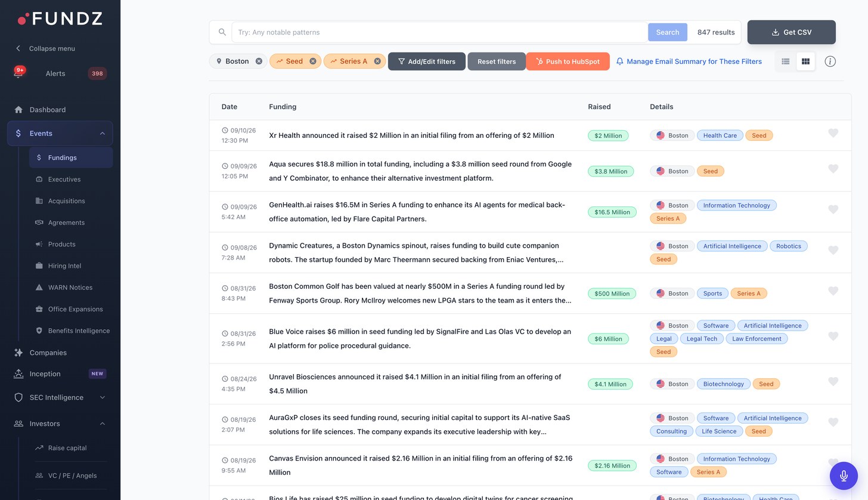Click the Health Care tag on Xr Health
This screenshot has height=500, width=868.
pos(720,135)
